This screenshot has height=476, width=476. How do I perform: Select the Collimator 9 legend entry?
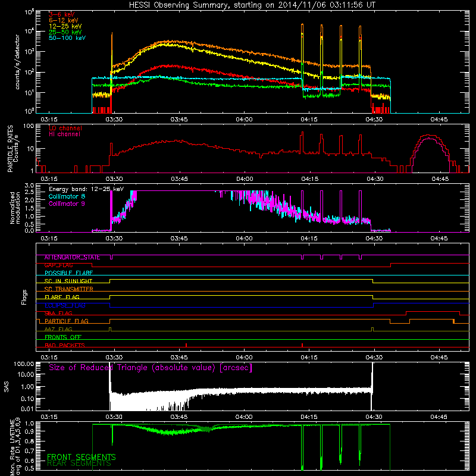point(67,203)
